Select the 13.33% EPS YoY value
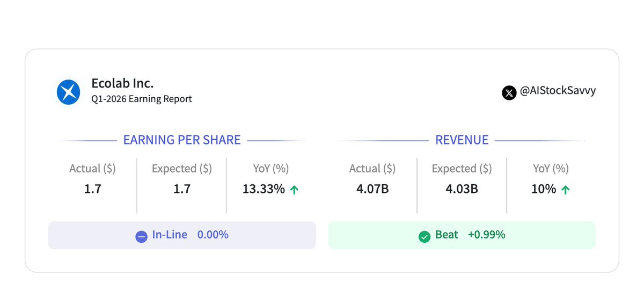 pos(264,189)
